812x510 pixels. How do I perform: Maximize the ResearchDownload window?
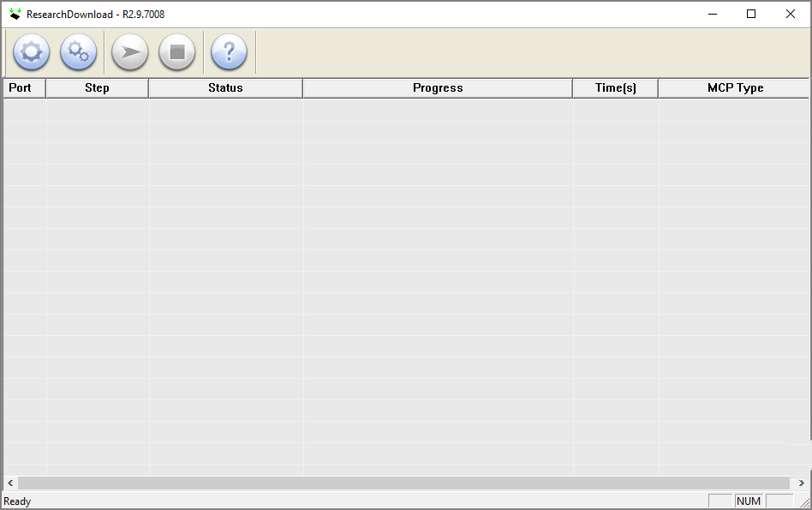[x=751, y=14]
